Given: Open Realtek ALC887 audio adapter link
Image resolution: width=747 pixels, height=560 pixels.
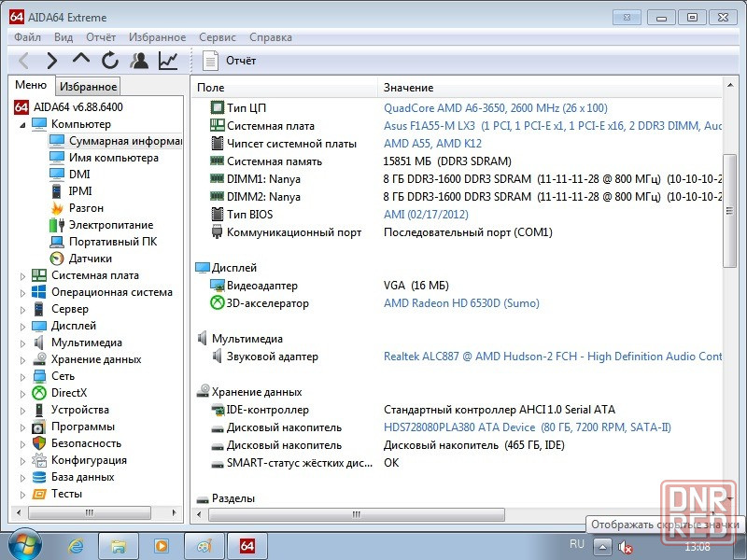Looking at the screenshot, I should point(552,357).
